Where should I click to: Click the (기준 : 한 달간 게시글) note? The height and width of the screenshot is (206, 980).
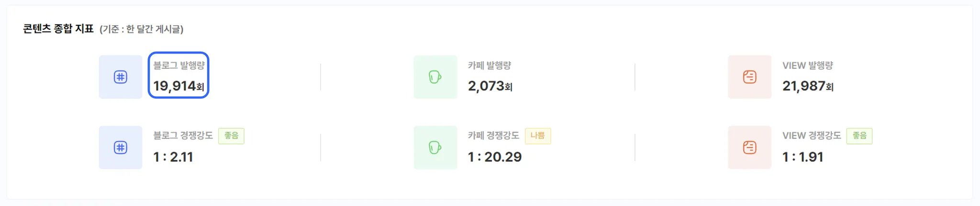pos(142,29)
